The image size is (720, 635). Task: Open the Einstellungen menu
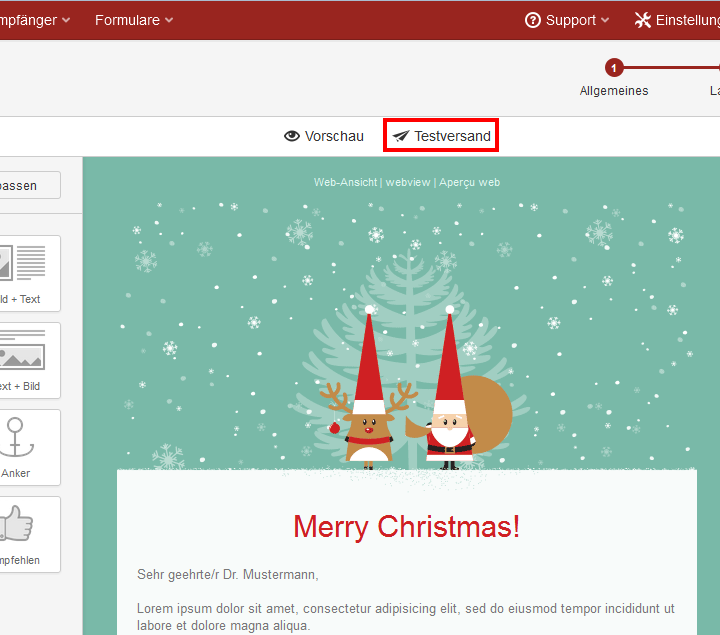click(677, 20)
